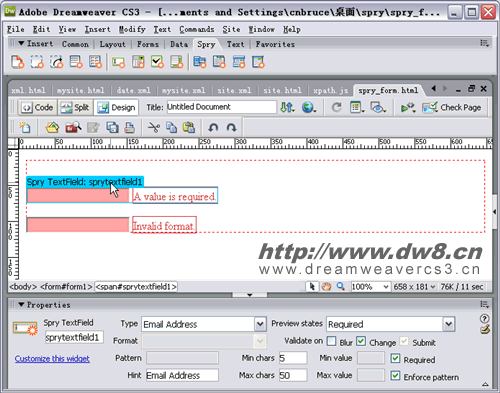The width and height of the screenshot is (500, 393).
Task: Click the Redo arrow icon
Action: [231, 127]
